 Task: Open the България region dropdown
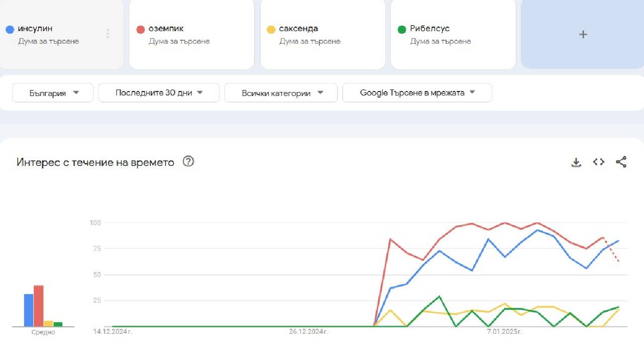[52, 93]
